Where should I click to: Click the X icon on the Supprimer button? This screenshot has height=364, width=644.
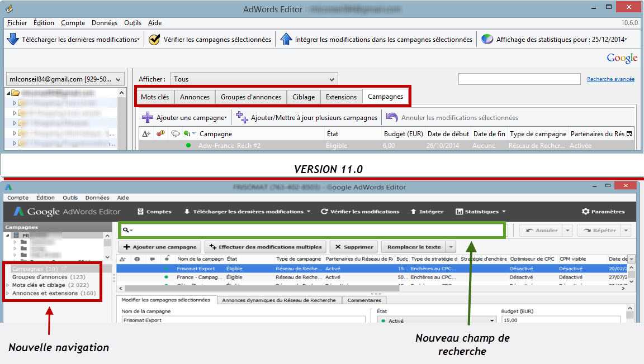[x=338, y=247]
